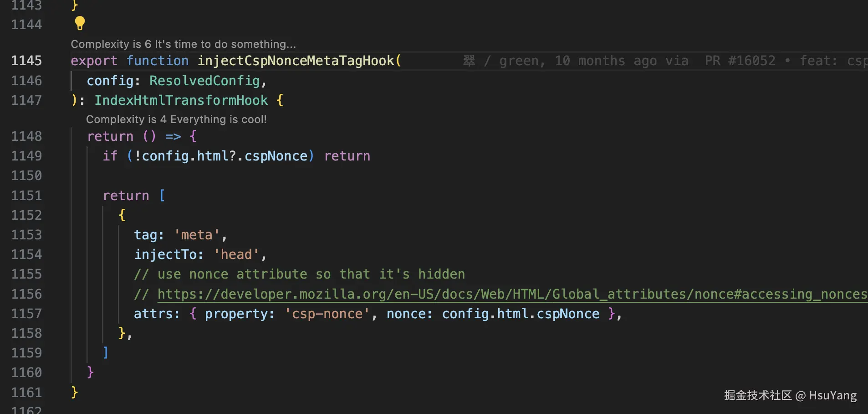Image resolution: width=868 pixels, height=414 pixels.
Task: Click the IndexHtmlTransformHook return type
Action: (x=181, y=100)
